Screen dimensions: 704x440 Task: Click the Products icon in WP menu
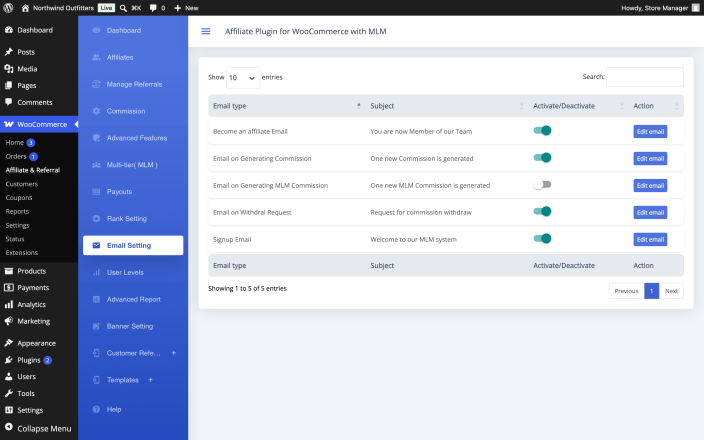9,271
